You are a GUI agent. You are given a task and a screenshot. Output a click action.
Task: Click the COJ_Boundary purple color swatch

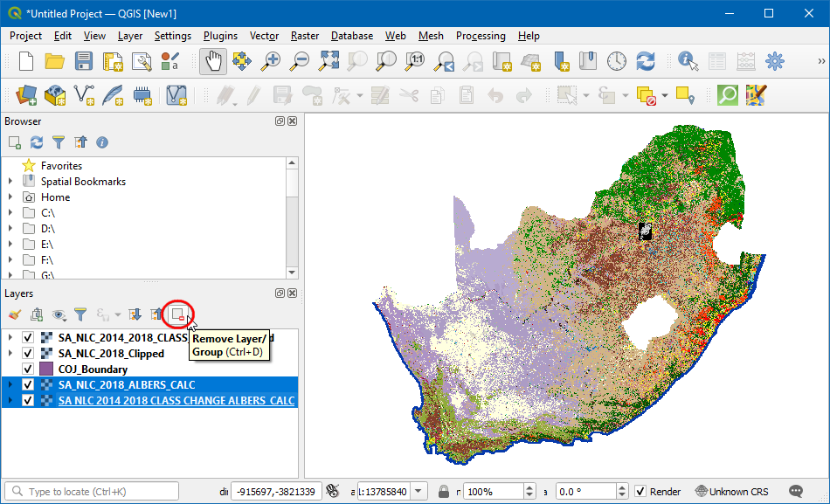[46, 369]
